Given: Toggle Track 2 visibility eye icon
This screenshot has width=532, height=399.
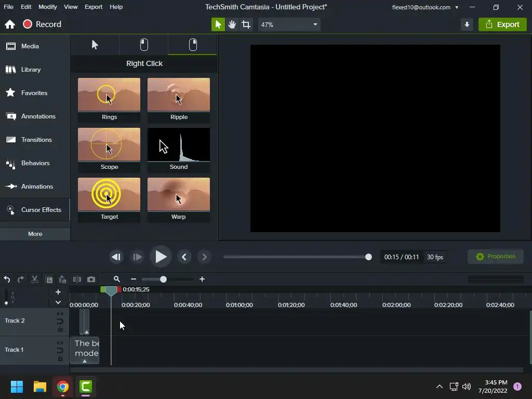Looking at the screenshot, I should click(x=60, y=314).
